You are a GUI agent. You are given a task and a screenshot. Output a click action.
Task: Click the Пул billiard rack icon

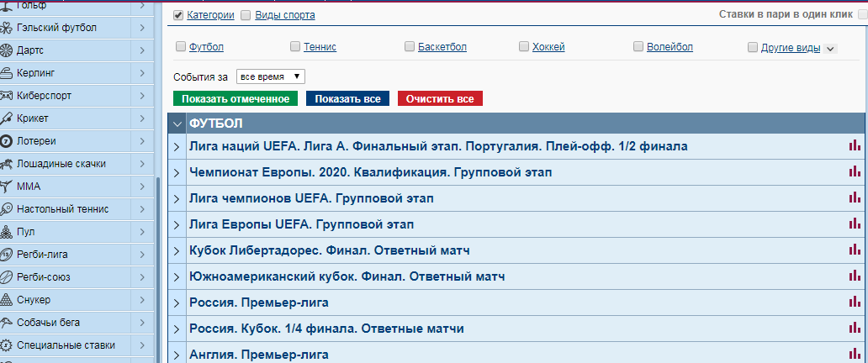[x=6, y=232]
